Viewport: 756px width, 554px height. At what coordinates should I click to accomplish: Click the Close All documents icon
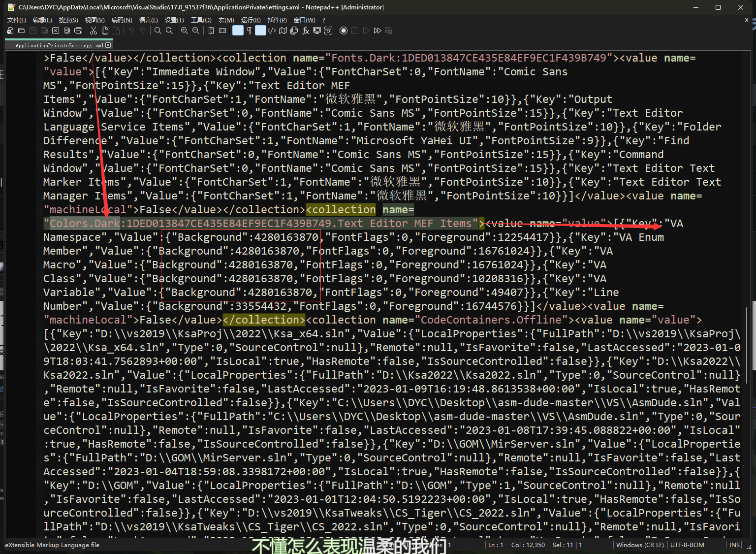pos(66,31)
